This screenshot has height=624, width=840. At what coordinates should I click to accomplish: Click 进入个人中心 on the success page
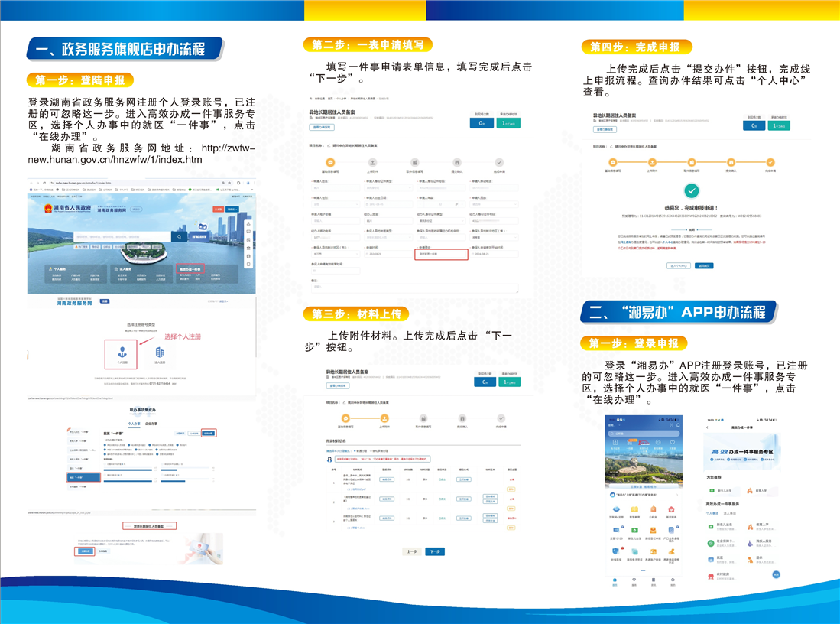(678, 266)
